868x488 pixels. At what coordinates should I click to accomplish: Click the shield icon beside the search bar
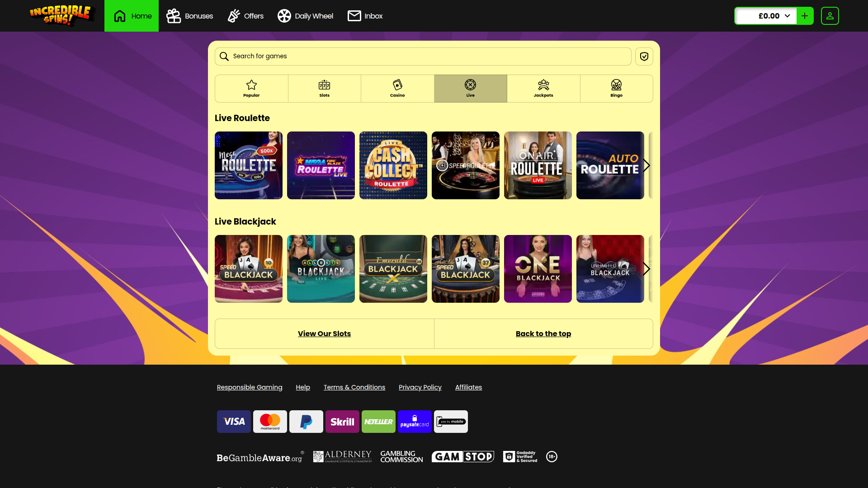pos(644,56)
